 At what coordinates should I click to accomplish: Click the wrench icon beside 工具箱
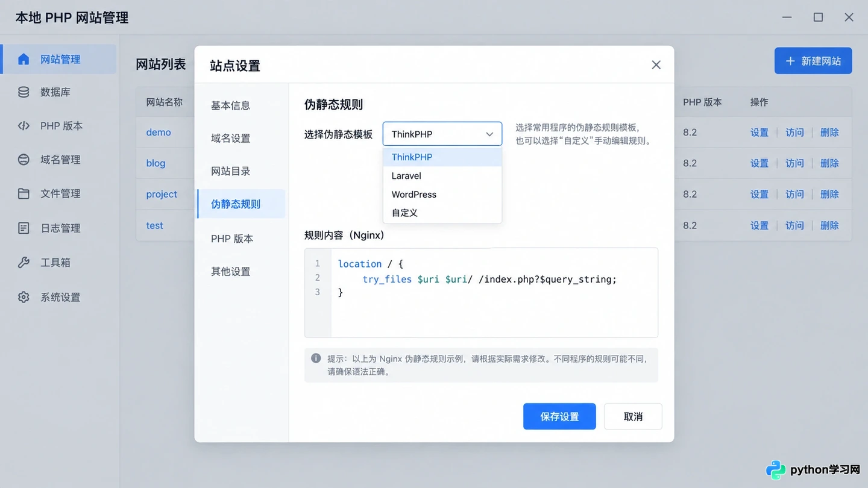click(x=24, y=262)
